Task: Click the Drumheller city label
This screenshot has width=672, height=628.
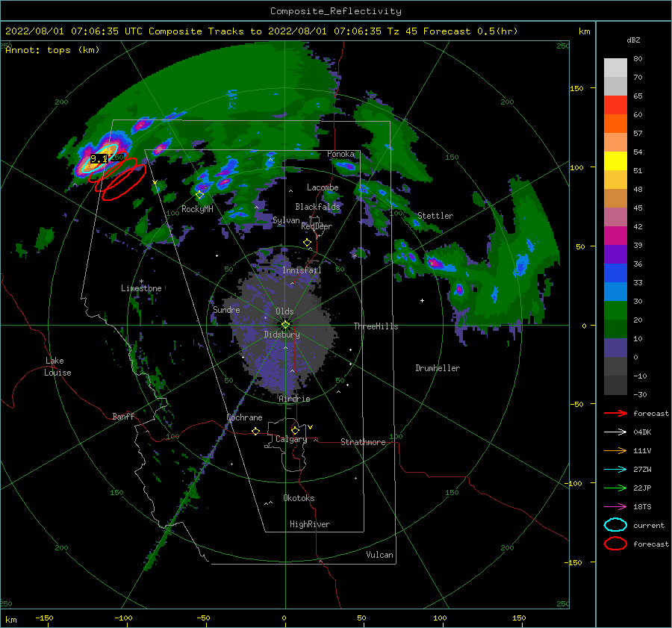Action: click(438, 368)
